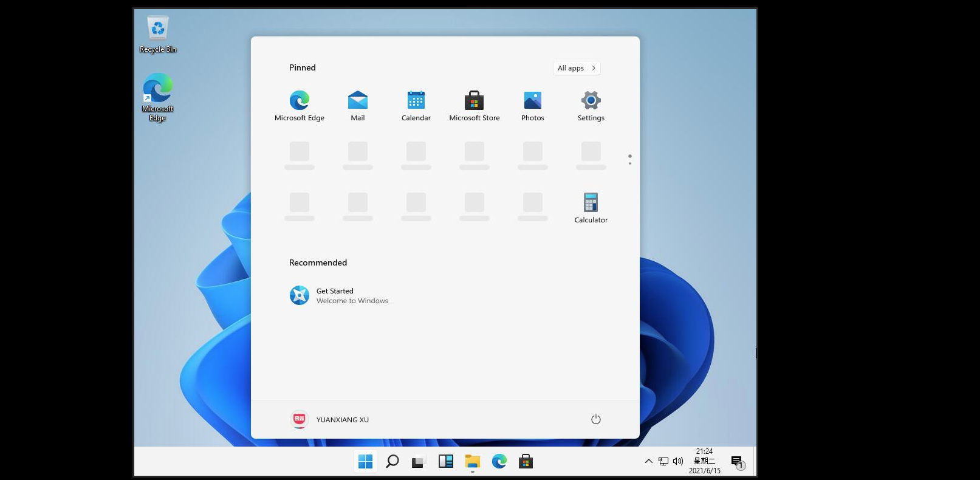Open the Mail app
The height and width of the screenshot is (480, 980).
click(358, 106)
